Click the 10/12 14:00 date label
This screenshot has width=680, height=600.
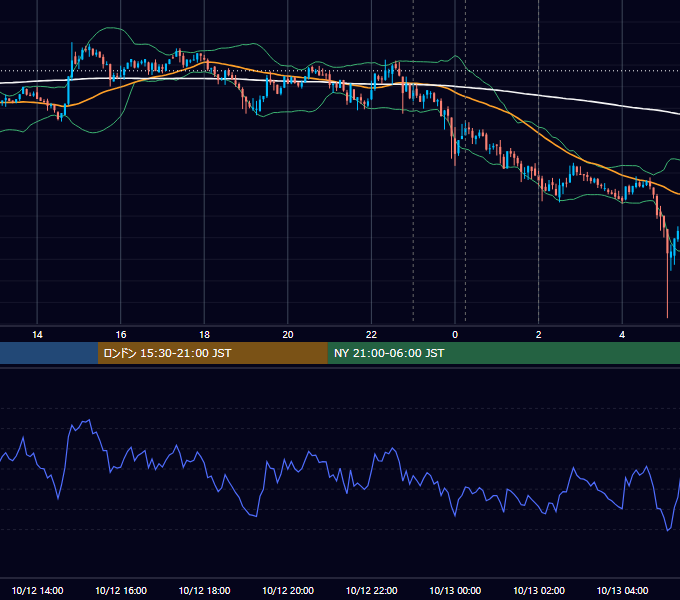pos(37,590)
